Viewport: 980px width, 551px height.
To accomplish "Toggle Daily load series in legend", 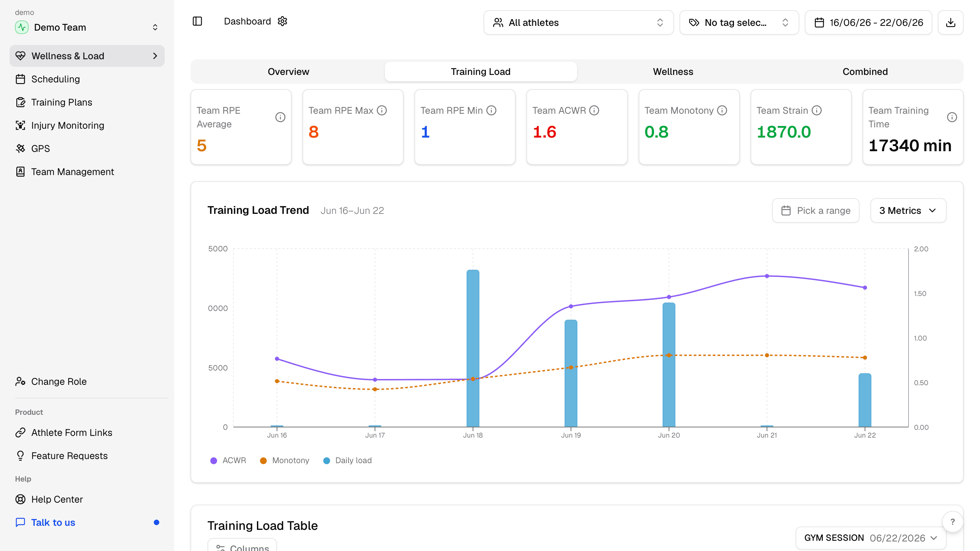I will point(347,460).
